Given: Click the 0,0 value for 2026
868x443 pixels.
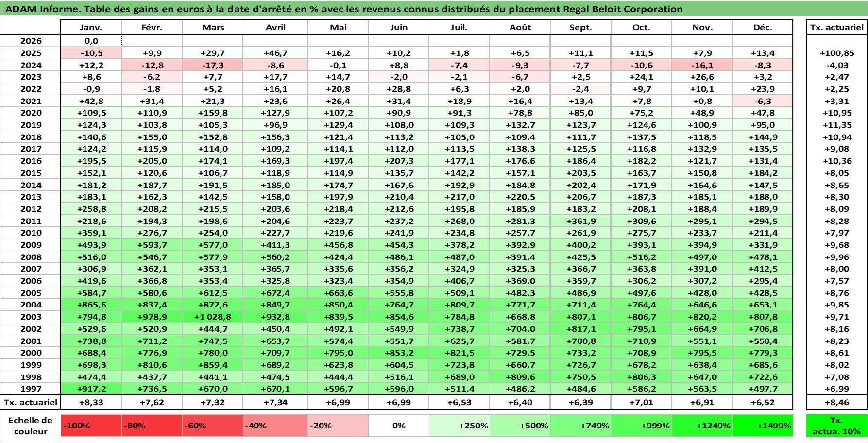Looking at the screenshot, I should [91, 41].
